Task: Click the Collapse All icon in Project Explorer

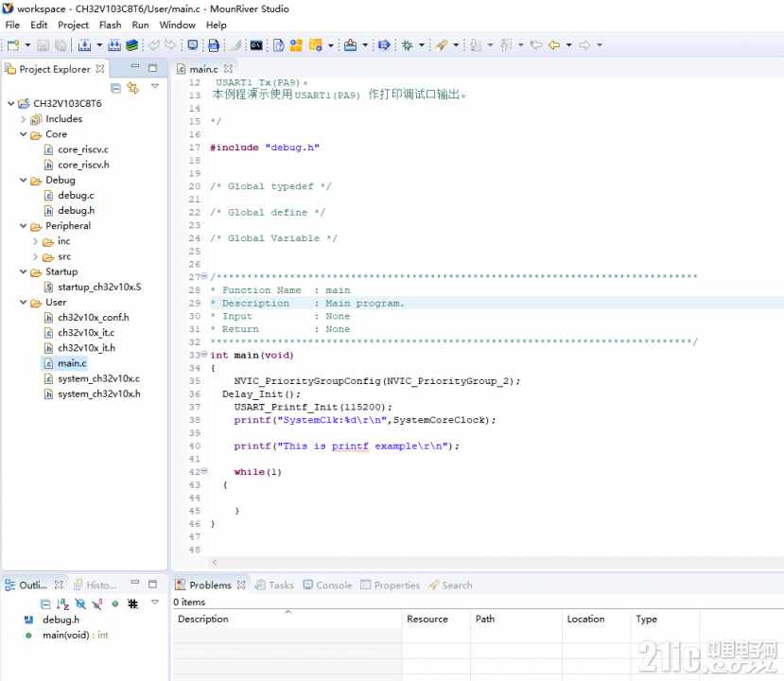Action: point(115,89)
